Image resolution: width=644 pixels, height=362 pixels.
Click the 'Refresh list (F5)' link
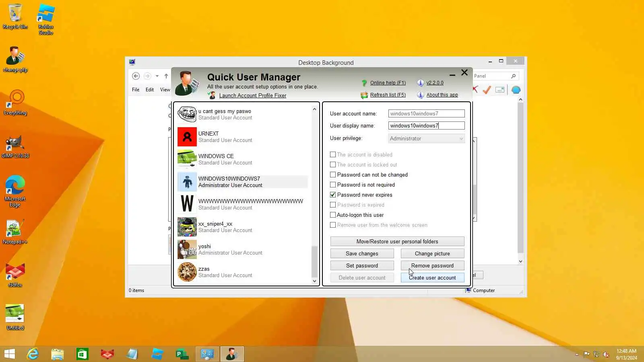pos(388,95)
